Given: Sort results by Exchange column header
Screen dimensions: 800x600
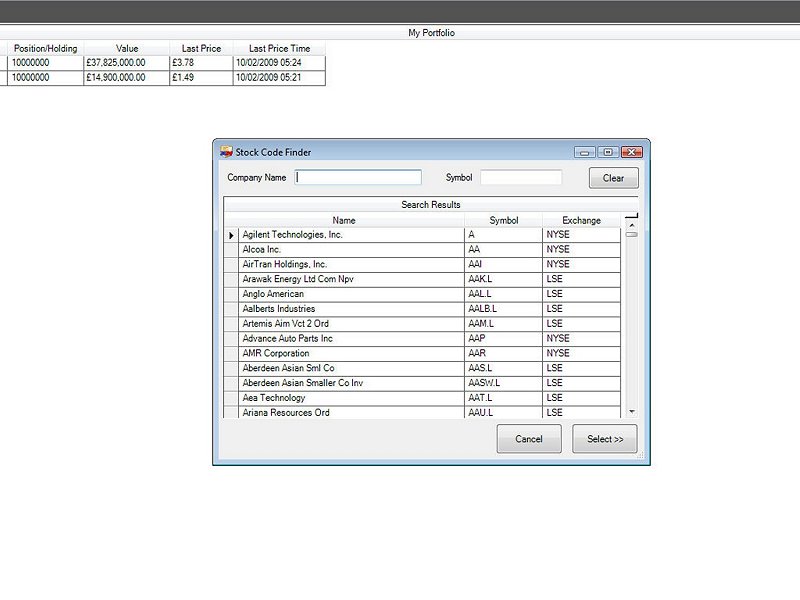Looking at the screenshot, I should (x=582, y=220).
